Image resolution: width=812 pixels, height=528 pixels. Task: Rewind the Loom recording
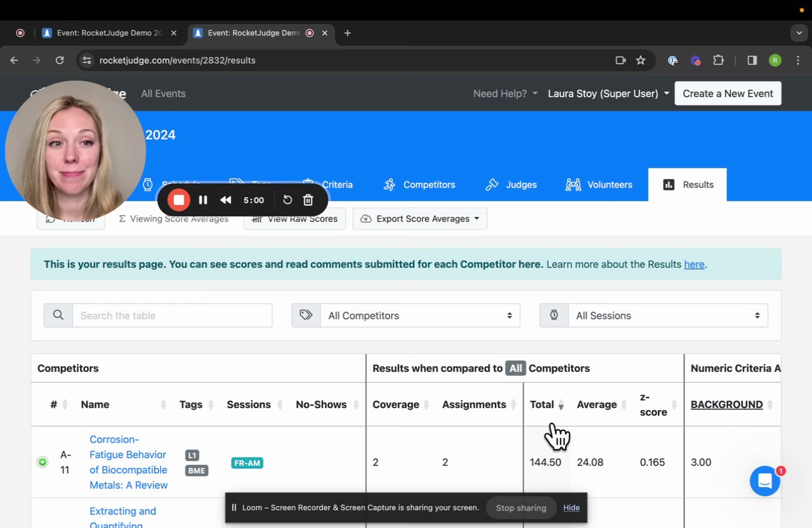pos(226,200)
